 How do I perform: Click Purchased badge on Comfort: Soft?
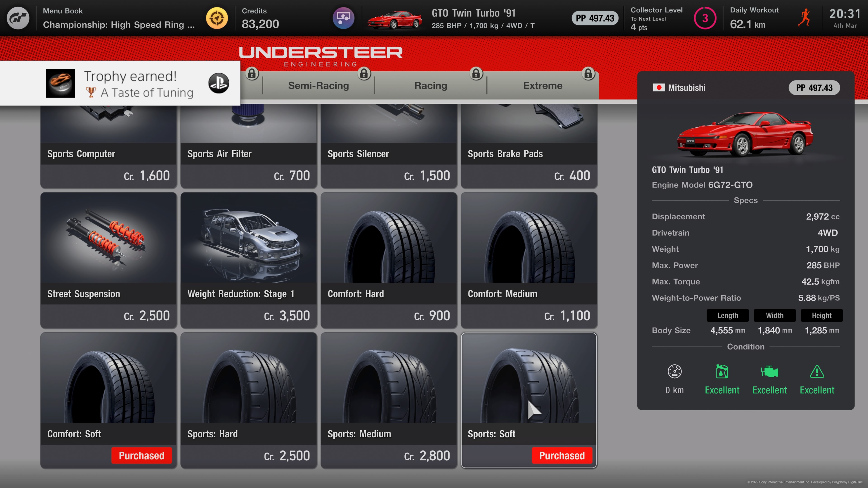click(142, 455)
